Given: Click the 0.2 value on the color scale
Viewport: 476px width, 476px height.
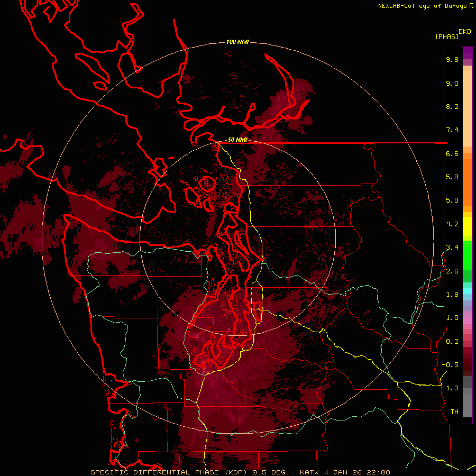Looking at the screenshot, I should [452, 342].
